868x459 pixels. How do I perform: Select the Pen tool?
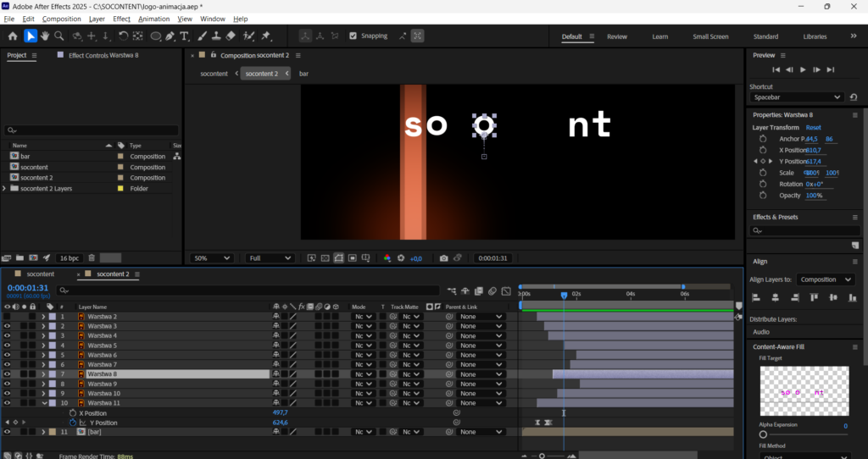[170, 36]
